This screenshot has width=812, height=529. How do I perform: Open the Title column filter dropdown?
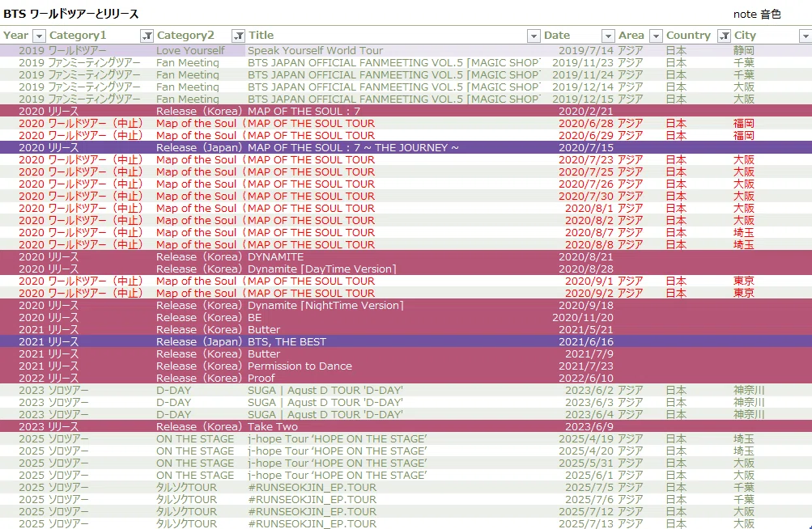(x=534, y=36)
